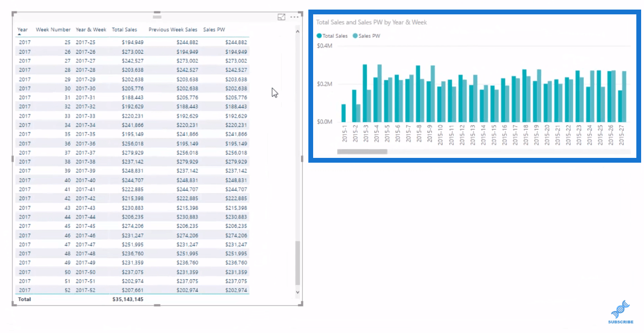
Task: Click the chart title text
Action: click(x=372, y=22)
